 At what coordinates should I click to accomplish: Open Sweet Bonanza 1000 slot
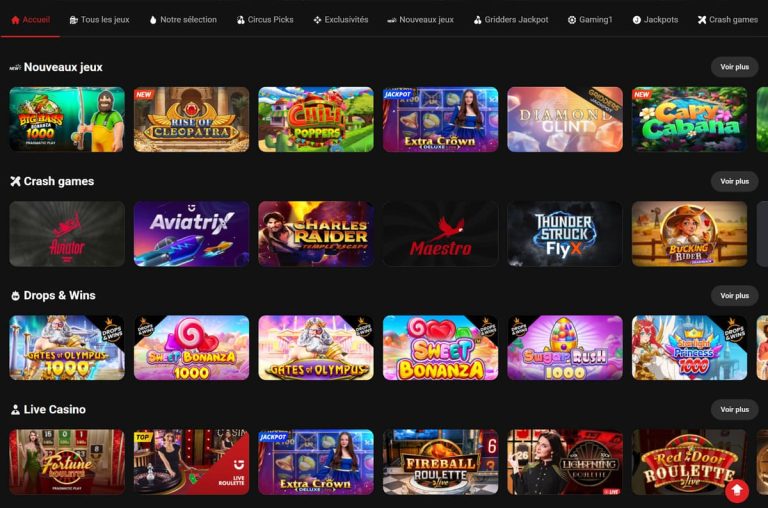pos(192,348)
